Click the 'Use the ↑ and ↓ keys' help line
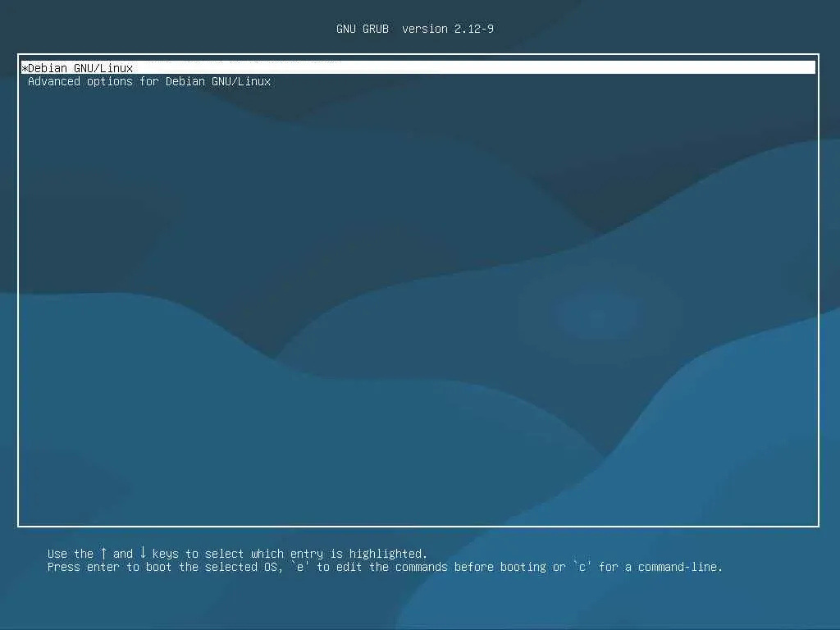The width and height of the screenshot is (840, 630). pos(237,554)
